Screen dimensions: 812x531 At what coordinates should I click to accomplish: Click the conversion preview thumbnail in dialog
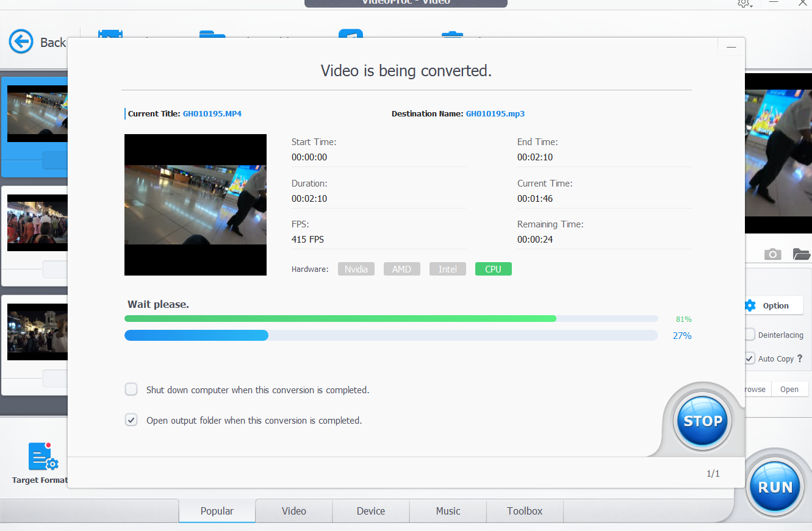(195, 205)
